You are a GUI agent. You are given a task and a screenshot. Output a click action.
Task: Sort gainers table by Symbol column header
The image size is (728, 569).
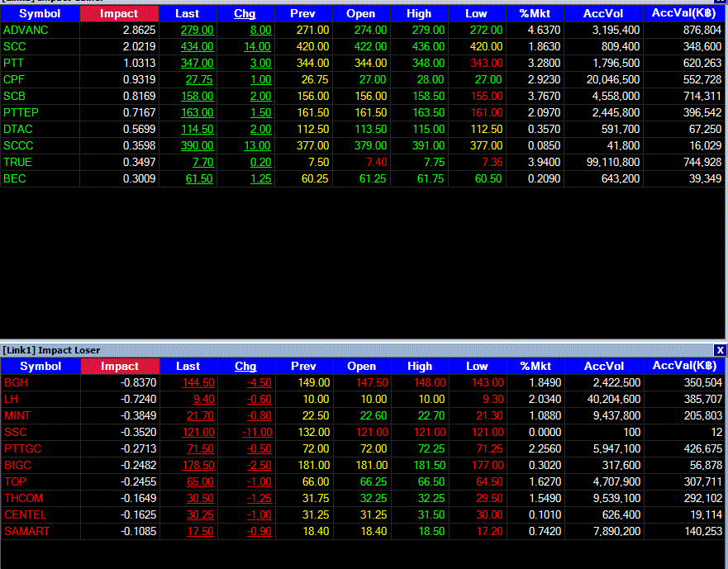point(40,14)
